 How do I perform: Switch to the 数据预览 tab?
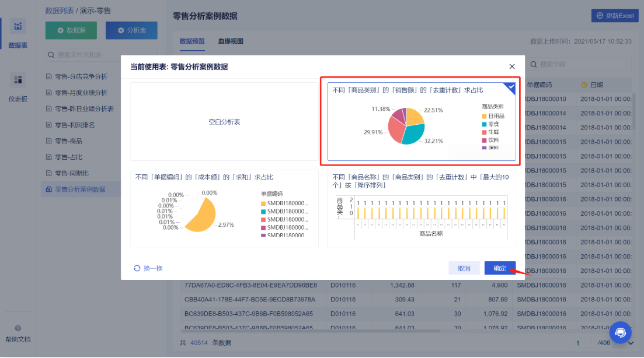192,41
